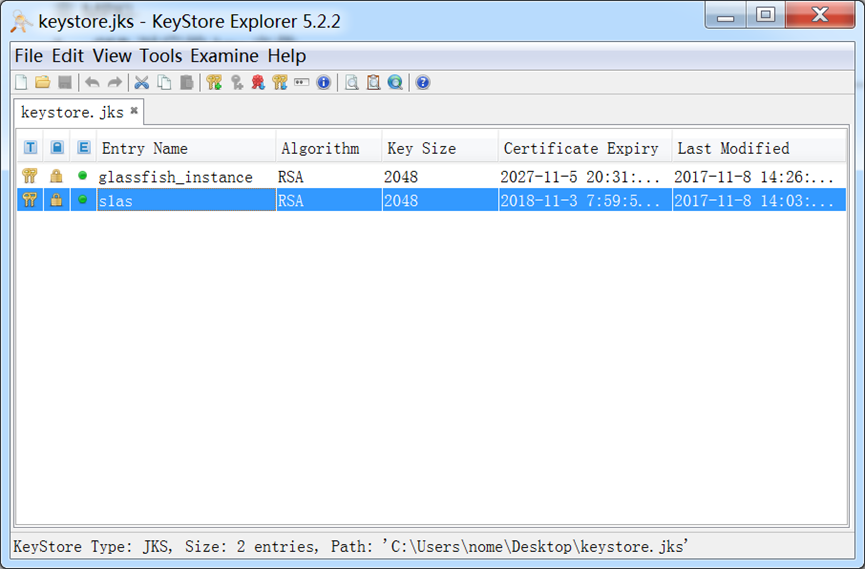Undo the last action in the toolbar

click(92, 83)
